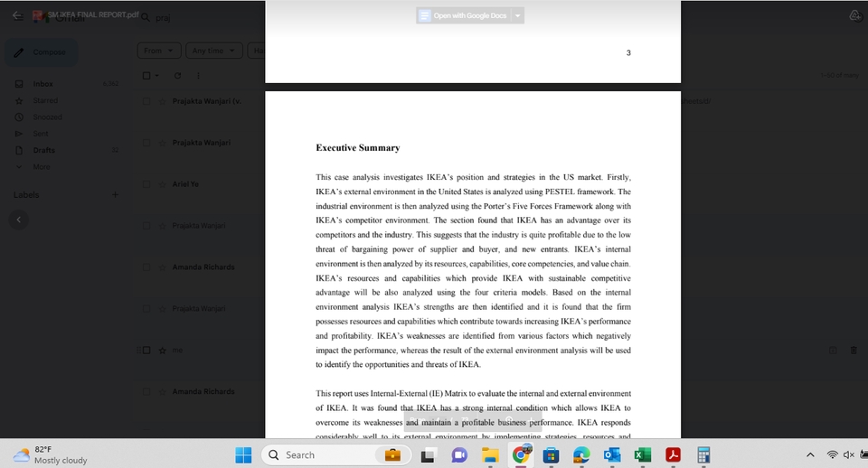Screen dimensions: 868x468
Task: Open the three-dot more options menu in Gmail toolbar
Action: point(198,76)
